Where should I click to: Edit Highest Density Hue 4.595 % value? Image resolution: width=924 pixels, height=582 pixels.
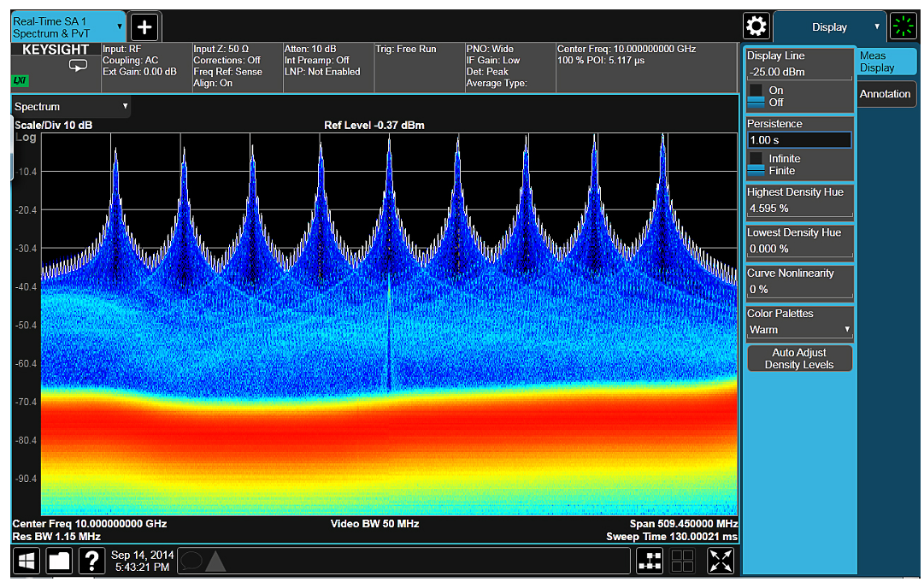pyautogui.click(x=799, y=209)
